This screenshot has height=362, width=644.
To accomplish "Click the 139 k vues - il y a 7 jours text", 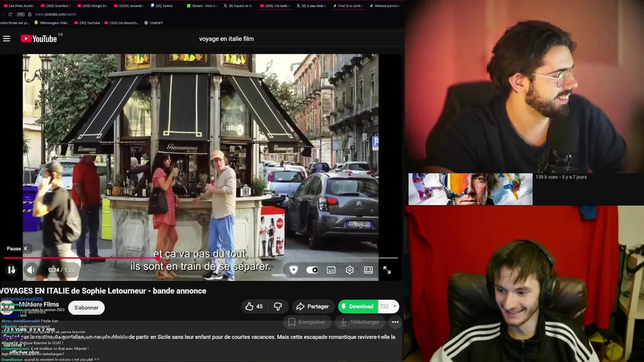I will (x=561, y=177).
